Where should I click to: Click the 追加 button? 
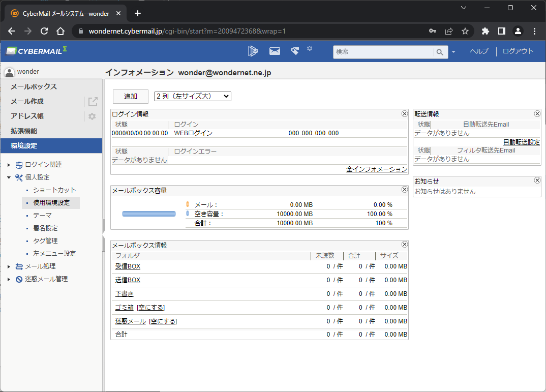(x=131, y=97)
